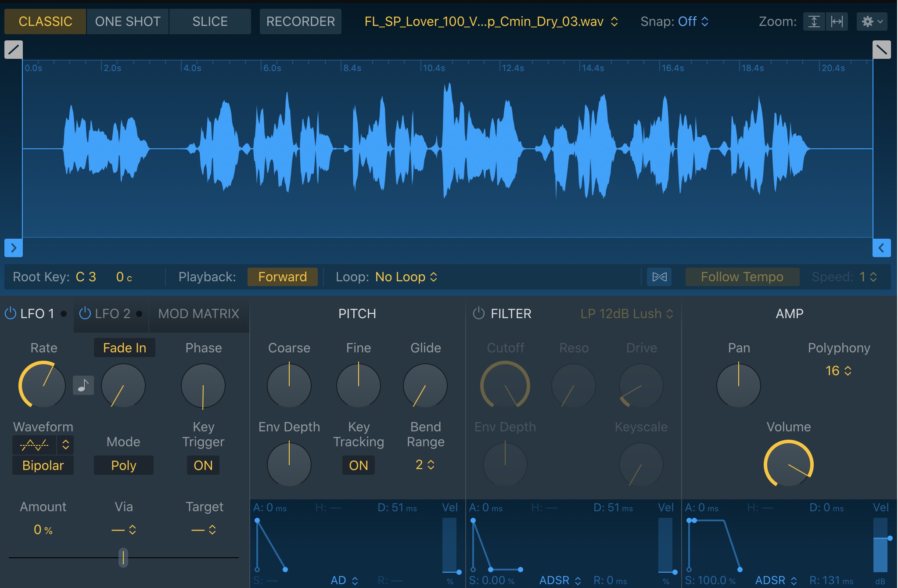This screenshot has width=898, height=588.
Task: Enable the FILTER power button
Action: coord(478,313)
